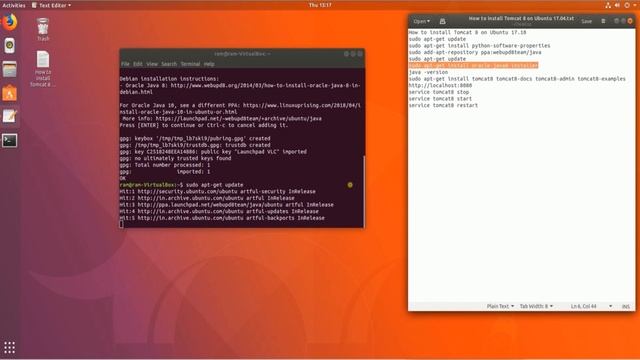Viewport: 640px width, 360px height.
Task: Open the volume tray icon
Action: pyautogui.click(x=618, y=5)
